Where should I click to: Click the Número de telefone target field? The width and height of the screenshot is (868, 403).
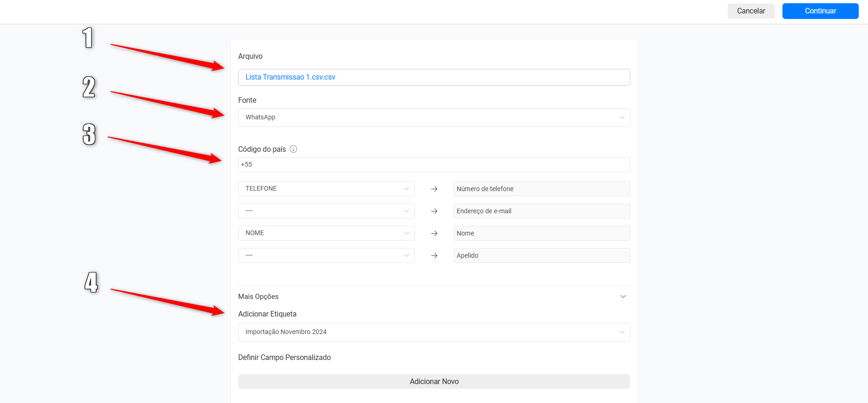(542, 189)
